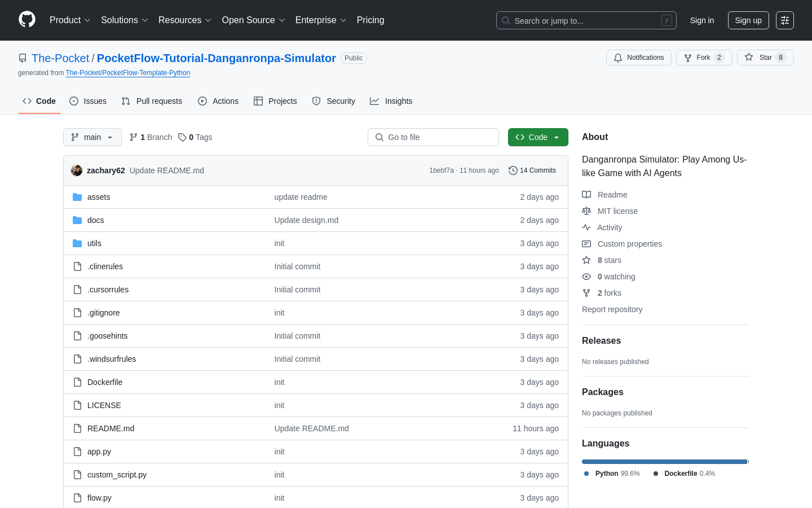Click the Star icon on the repository
Viewport: 812px width, 508px height.
click(x=749, y=58)
